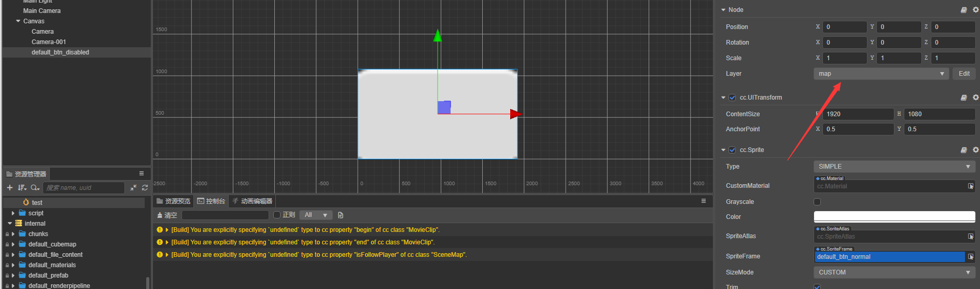Click the Position X input field
Viewport: 980px width, 289px height.
pos(845,27)
